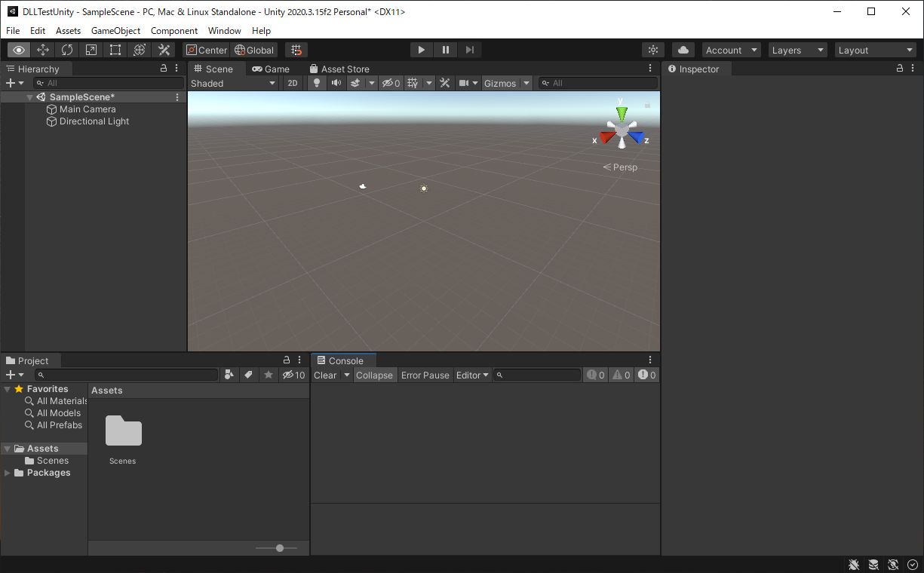This screenshot has height=573, width=924.
Task: Open the Layout dropdown
Action: coord(876,50)
